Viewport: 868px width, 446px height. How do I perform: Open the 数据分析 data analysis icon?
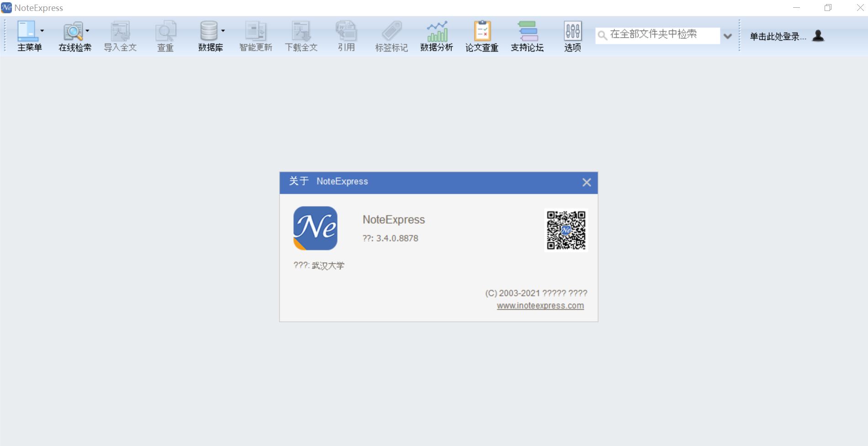coord(437,31)
